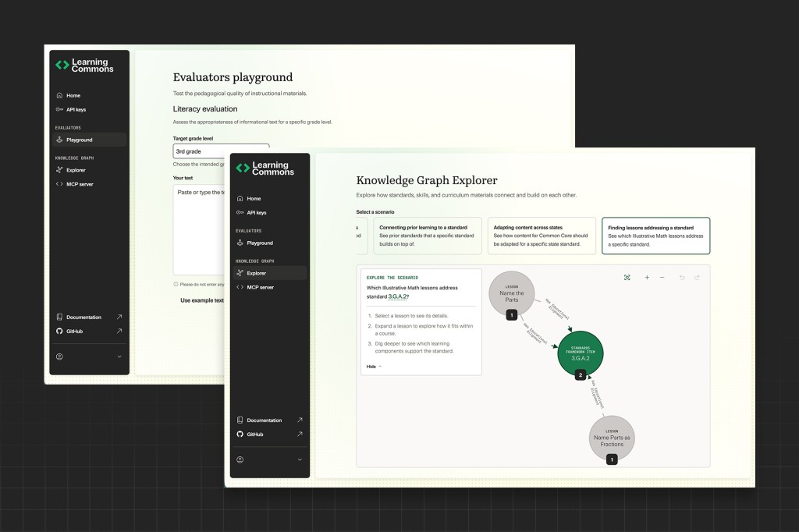Click GitHub external arrow icon in Explorer window
This screenshot has width=799, height=532.
pos(300,434)
